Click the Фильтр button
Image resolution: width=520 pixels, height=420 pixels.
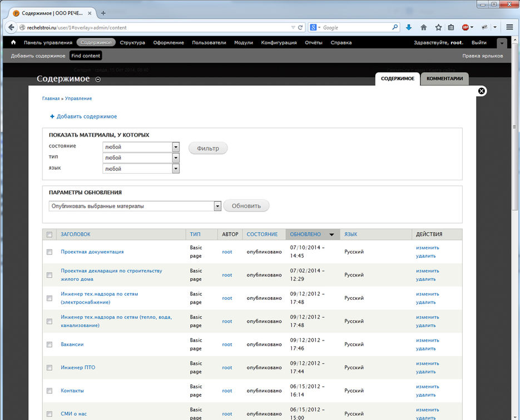[208, 149]
